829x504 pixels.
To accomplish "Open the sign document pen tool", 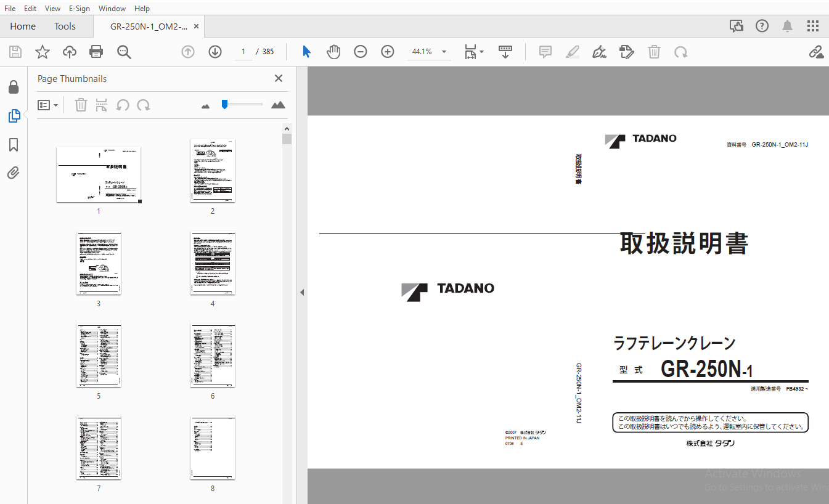I will (x=599, y=52).
